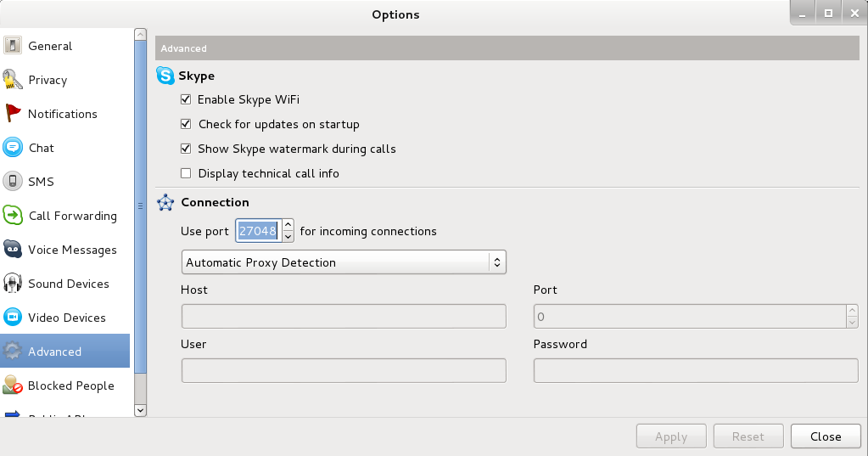
Task: Click the proxy Port down arrow
Action: [x=853, y=322]
